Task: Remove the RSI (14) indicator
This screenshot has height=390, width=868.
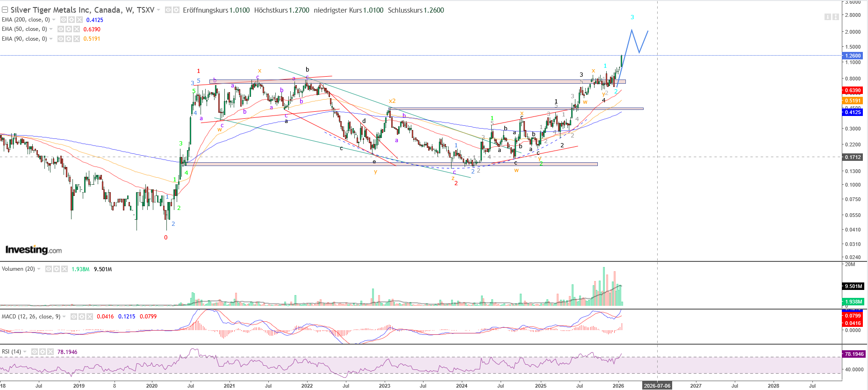Action: tap(50, 352)
